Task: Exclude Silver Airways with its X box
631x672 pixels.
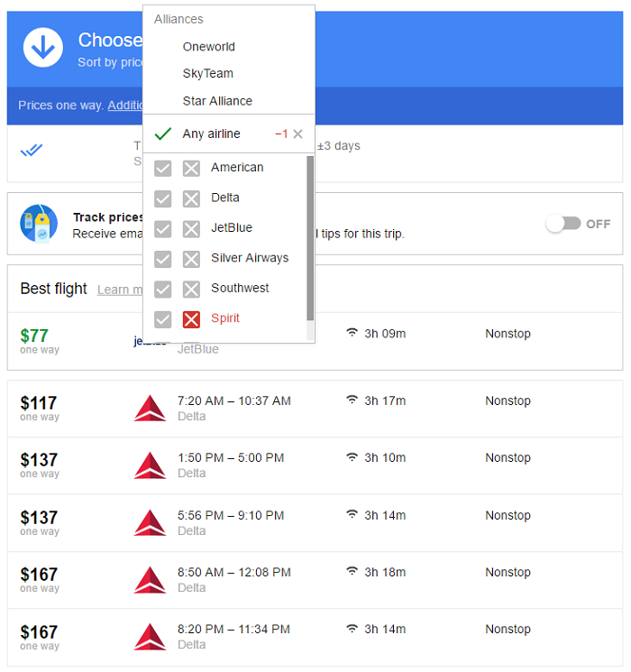Action: pos(191,259)
